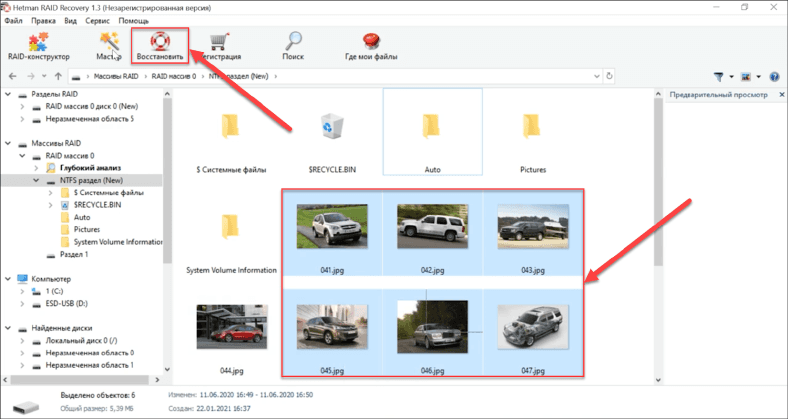Viewport: 788px width, 419px height.
Task: Click the tree horizontal scrollbar right arrow
Action: click(x=157, y=380)
